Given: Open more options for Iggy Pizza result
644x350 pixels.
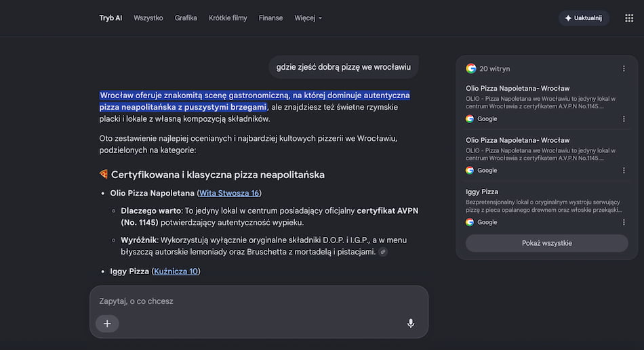Looking at the screenshot, I should 624,222.
